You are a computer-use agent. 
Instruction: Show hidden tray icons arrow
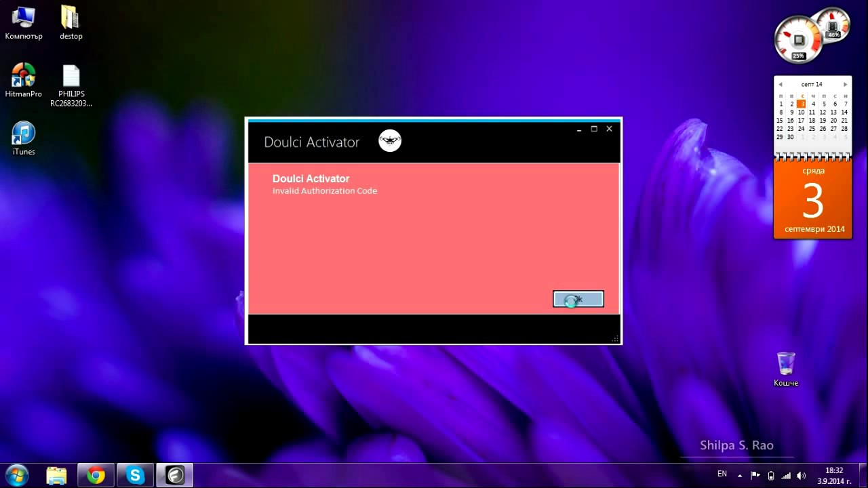tap(740, 475)
